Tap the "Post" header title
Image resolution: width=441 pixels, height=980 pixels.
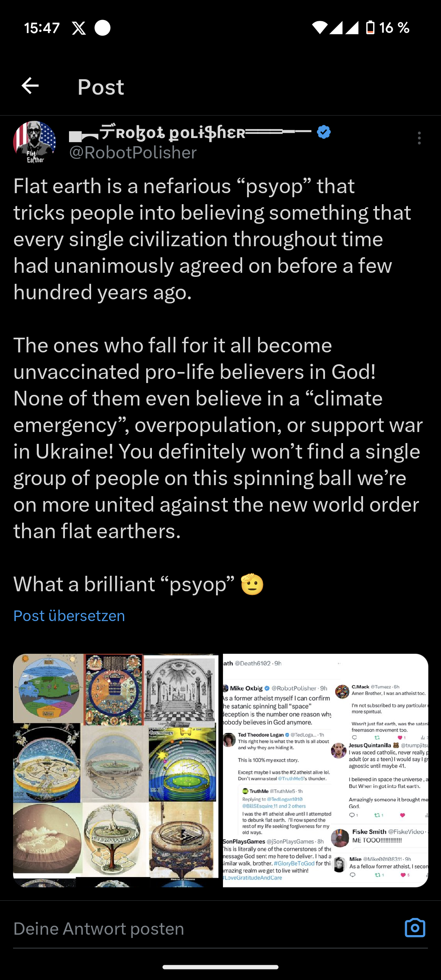[101, 87]
